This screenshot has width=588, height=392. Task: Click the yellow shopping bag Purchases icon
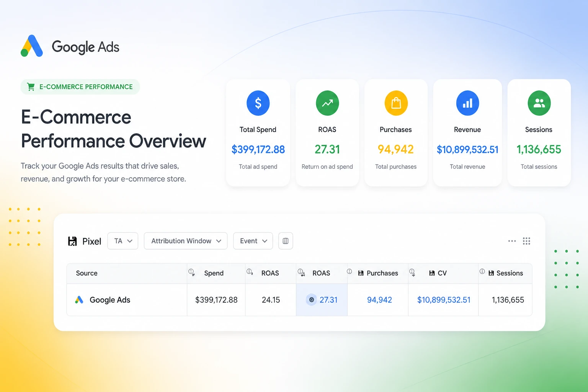click(396, 103)
